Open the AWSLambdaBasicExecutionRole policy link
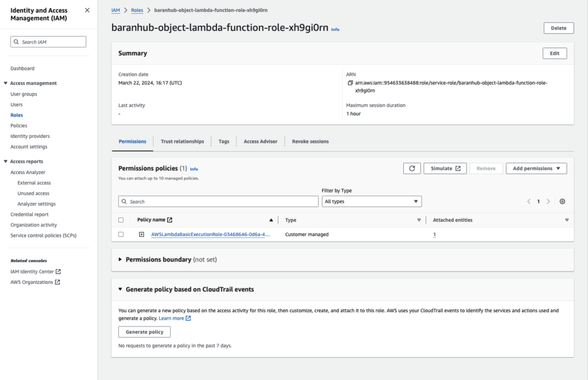588x380 pixels. (210, 235)
